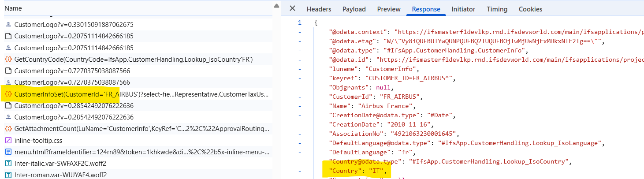644x179 pixels.
Task: Open the Payload tab
Action: [354, 9]
